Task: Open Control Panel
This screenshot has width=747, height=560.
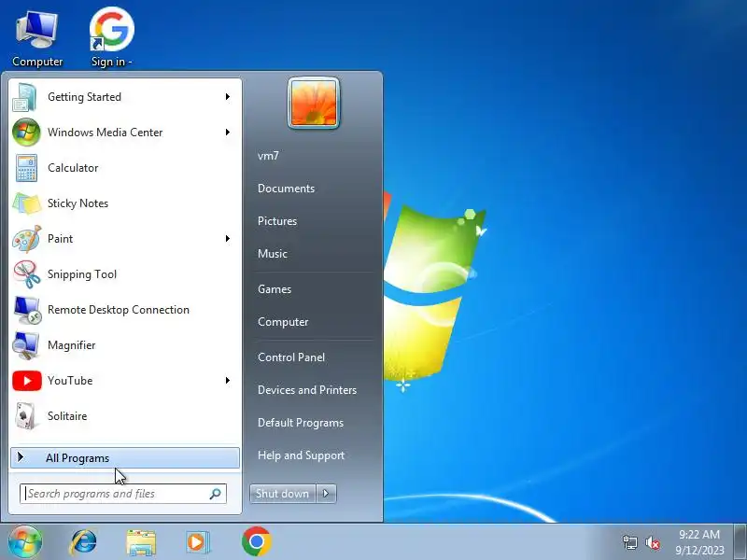Action: (x=291, y=357)
